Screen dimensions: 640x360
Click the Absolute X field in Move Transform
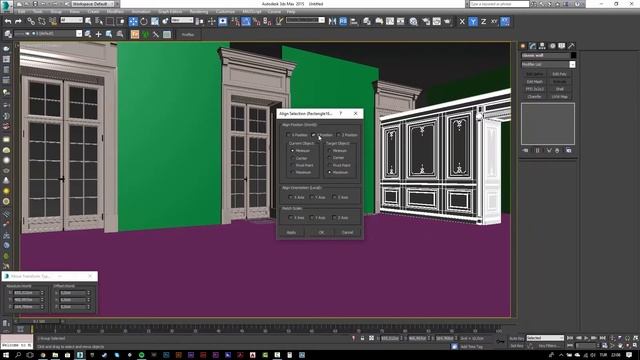(27, 293)
